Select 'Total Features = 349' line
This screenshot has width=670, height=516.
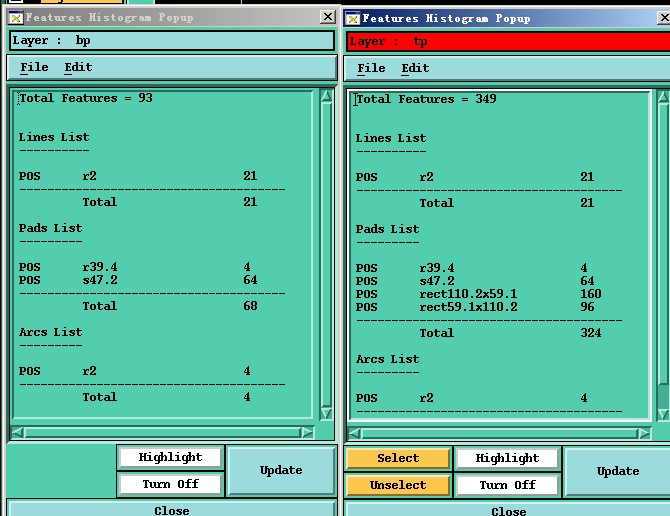point(426,99)
